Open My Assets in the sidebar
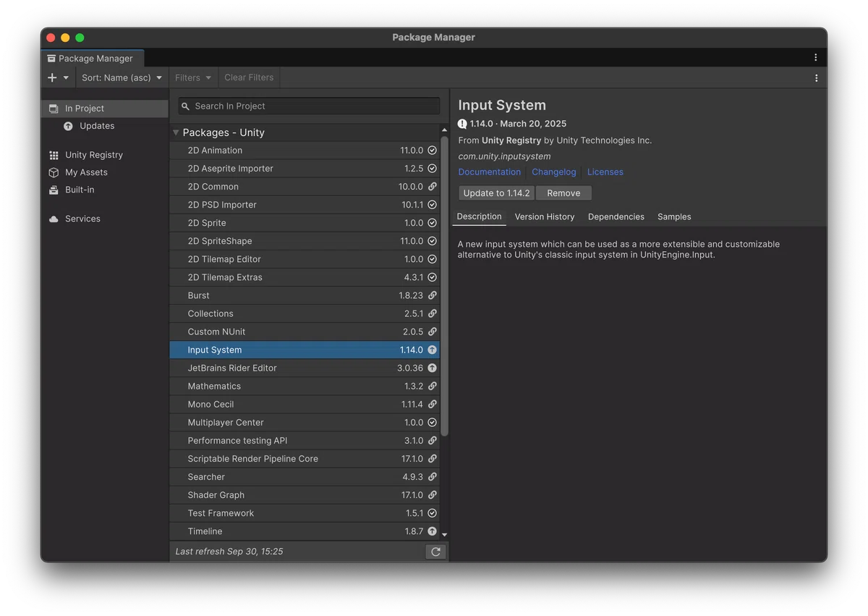This screenshot has width=868, height=616. (x=105, y=172)
